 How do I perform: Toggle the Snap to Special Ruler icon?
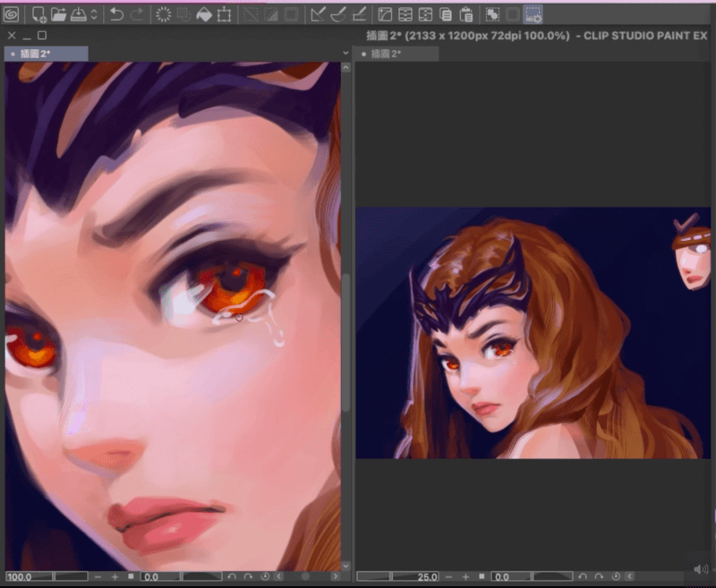click(x=338, y=14)
